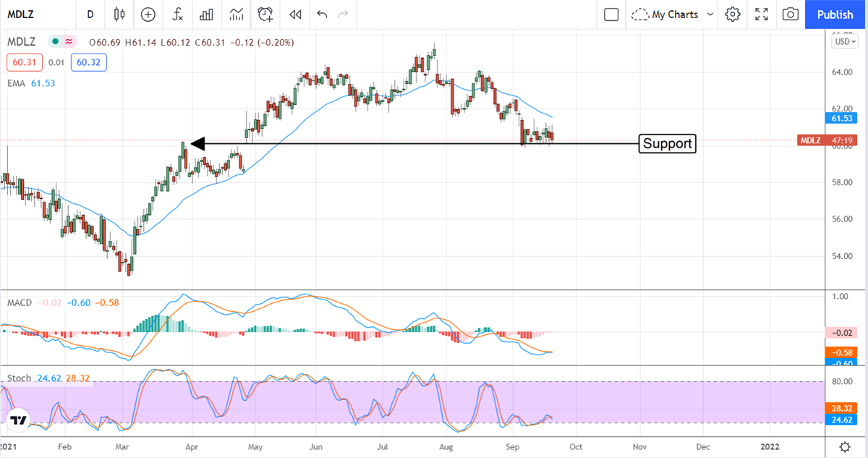Open the fx Indicators menu
This screenshot has height=458, width=868.
coord(177,14)
